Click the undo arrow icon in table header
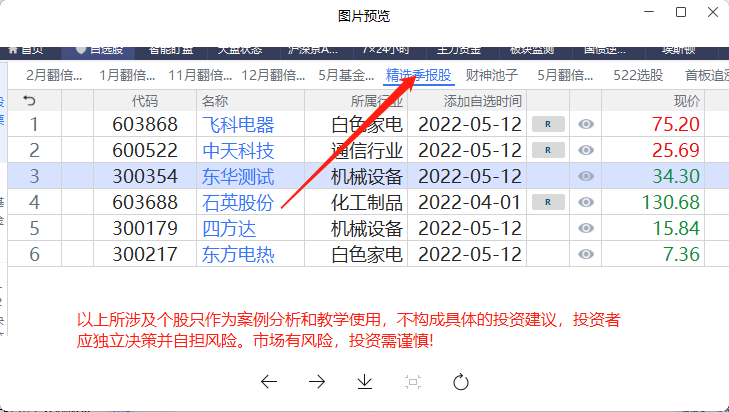Screen dimensions: 729x412 click(x=29, y=100)
